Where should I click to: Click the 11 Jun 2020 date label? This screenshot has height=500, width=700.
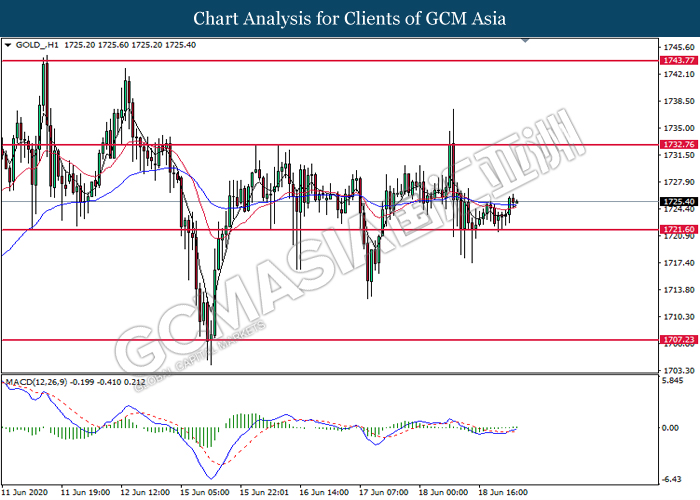[x=25, y=492]
